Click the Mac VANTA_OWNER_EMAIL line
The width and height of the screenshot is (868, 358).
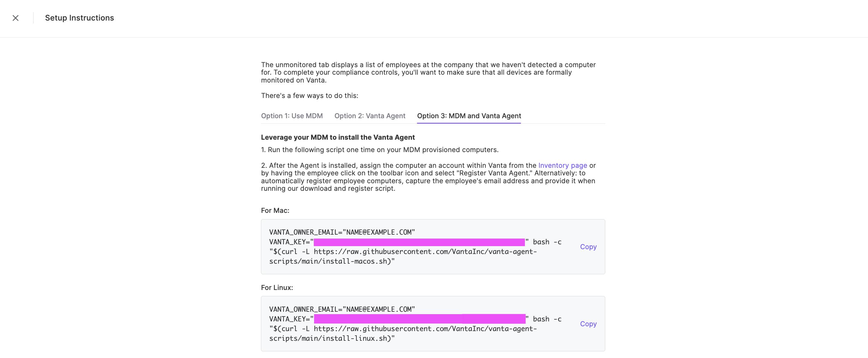[342, 232]
